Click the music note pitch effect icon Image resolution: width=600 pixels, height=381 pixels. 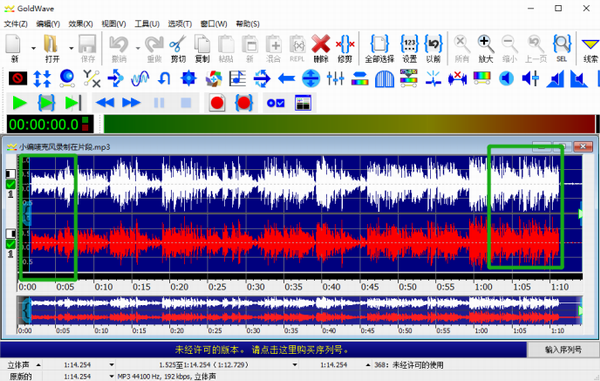tap(237, 78)
